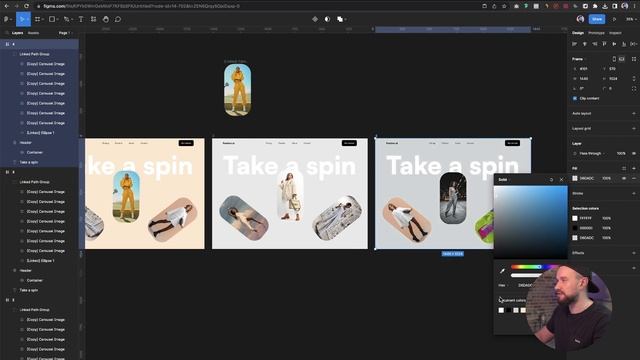The width and height of the screenshot is (640, 360).
Task: Open the zoom level dropdown
Action: pyautogui.click(x=631, y=19)
